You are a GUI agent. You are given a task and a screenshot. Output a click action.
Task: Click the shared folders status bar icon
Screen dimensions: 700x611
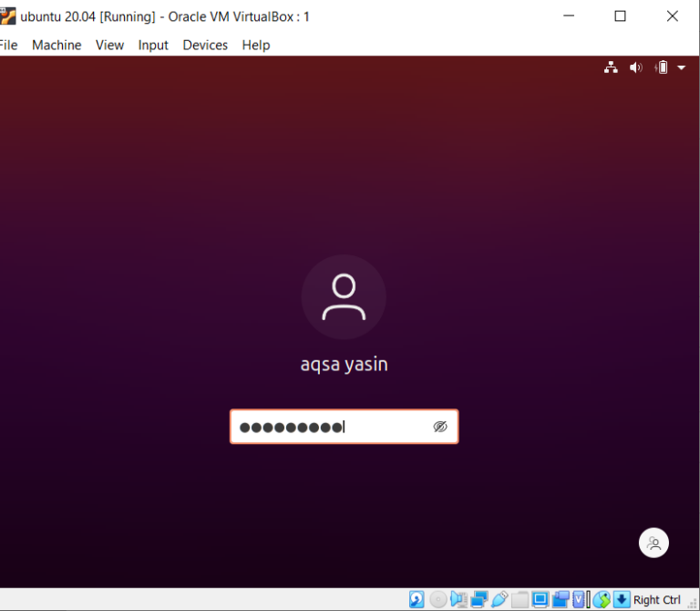[x=520, y=599]
